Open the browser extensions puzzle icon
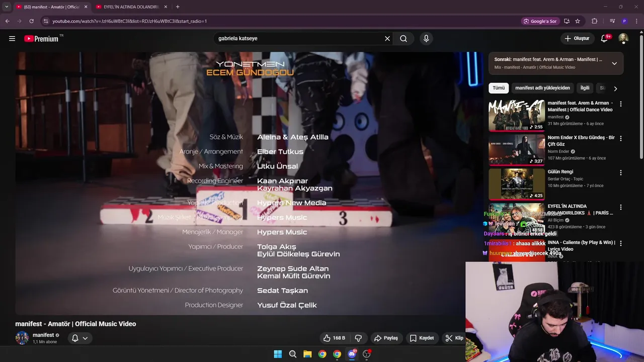Screen dimensions: 644x362 point(595,21)
